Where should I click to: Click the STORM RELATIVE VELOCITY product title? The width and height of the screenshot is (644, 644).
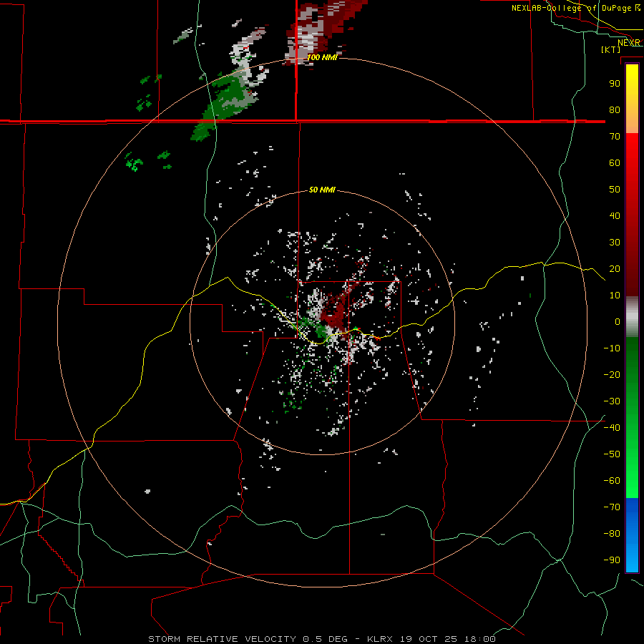point(223,639)
